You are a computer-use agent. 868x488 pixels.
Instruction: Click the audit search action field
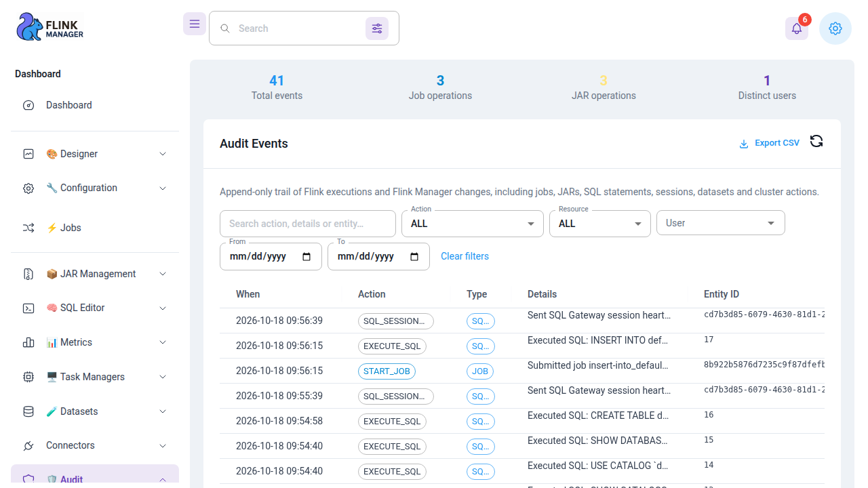308,224
